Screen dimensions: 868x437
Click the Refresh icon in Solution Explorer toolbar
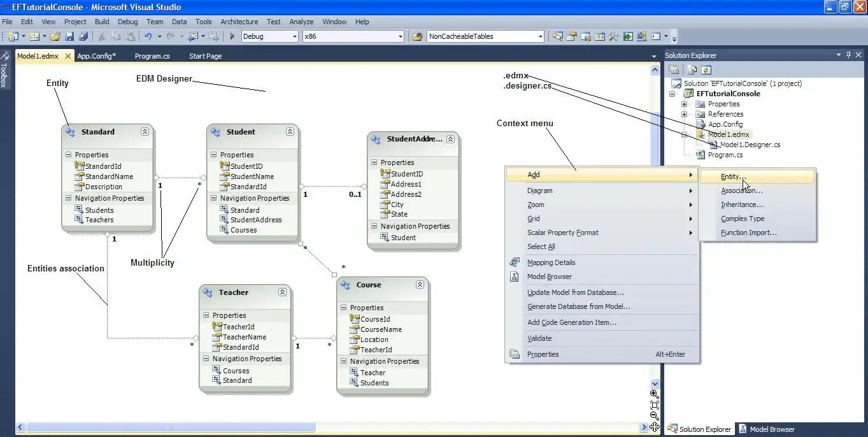pos(706,69)
